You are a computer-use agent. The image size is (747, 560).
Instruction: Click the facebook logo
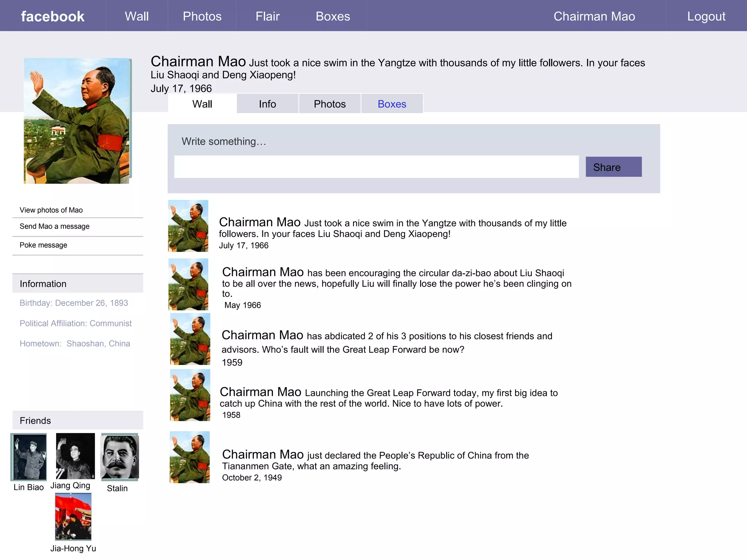coord(53,16)
